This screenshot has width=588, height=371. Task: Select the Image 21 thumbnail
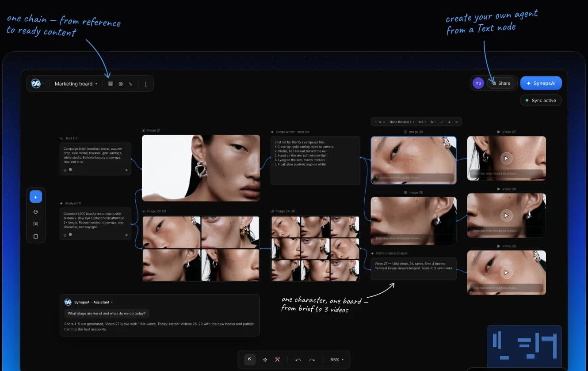pyautogui.click(x=201, y=168)
